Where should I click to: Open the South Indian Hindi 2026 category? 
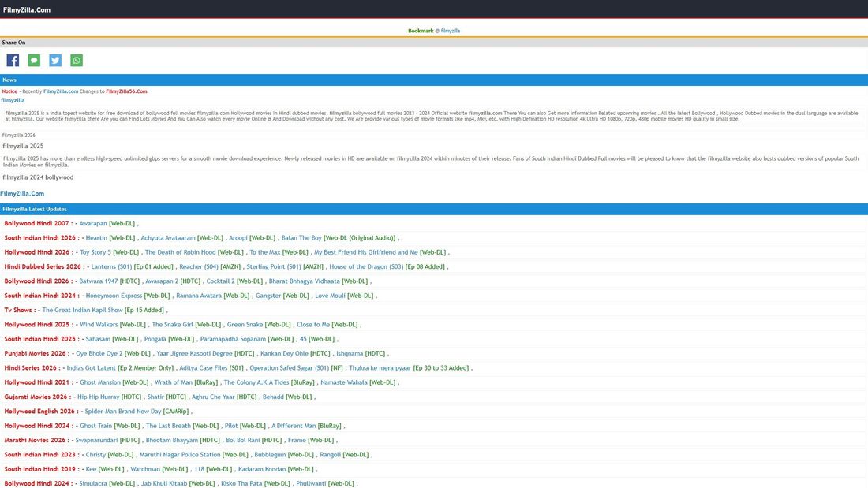pyautogui.click(x=40, y=238)
